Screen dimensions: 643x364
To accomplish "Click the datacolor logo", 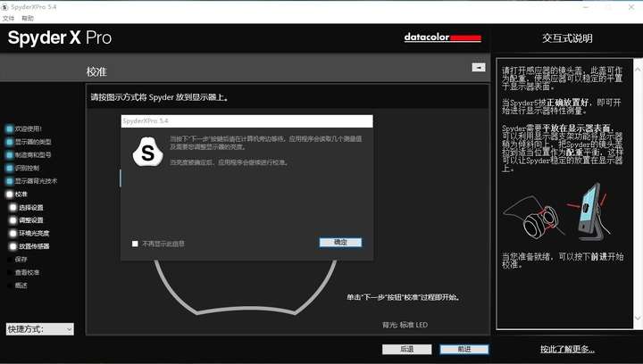I will (x=442, y=37).
